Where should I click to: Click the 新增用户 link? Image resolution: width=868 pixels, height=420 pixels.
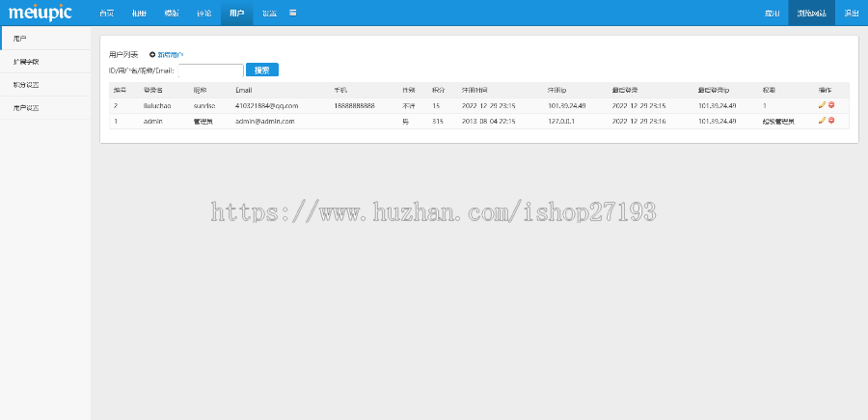click(171, 54)
